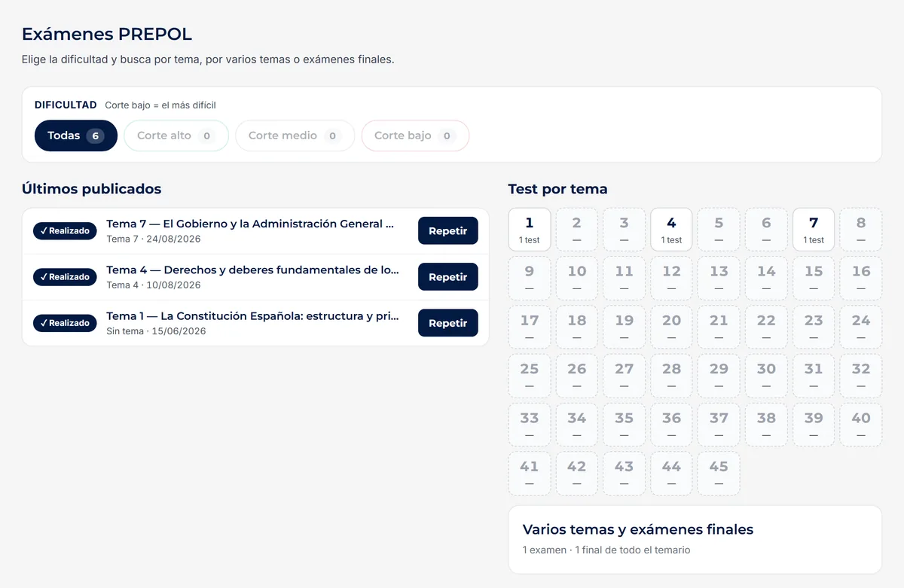Click the 'Tema 4 · 10/08/2026' date text
This screenshot has height=588, width=904.
154,285
